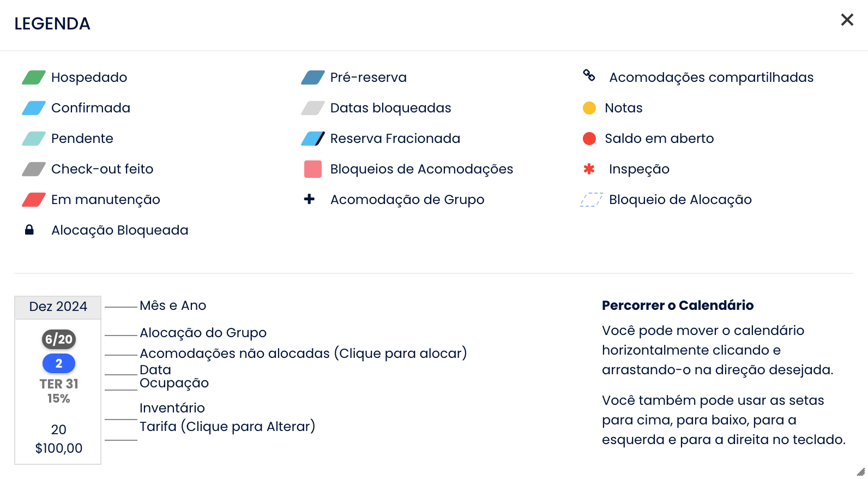
Task: Click the Acomodações compartilhadas link icon
Action: (589, 75)
